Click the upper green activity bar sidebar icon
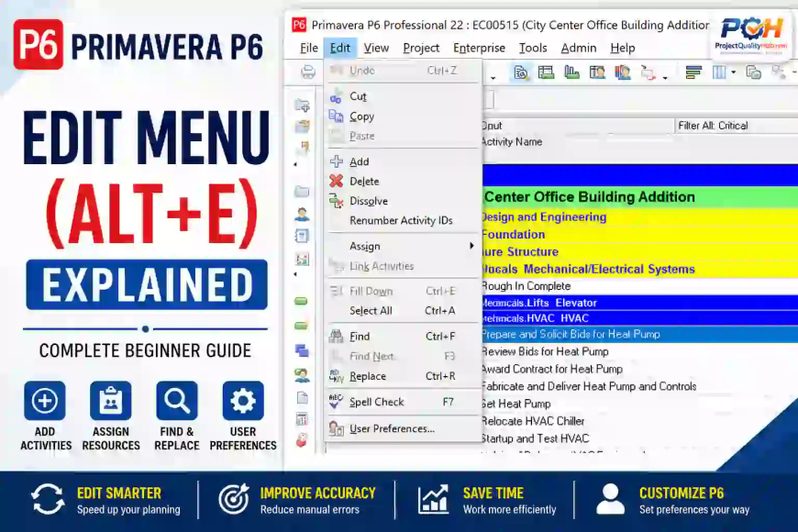Screen dimensions: 798x532 (301, 301)
